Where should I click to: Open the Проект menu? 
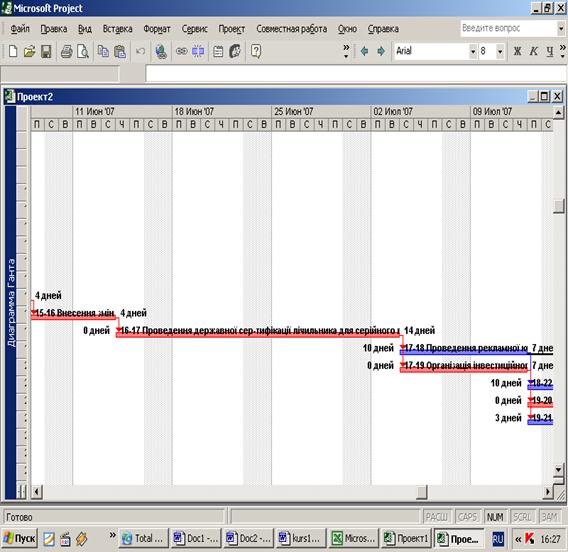(231, 29)
